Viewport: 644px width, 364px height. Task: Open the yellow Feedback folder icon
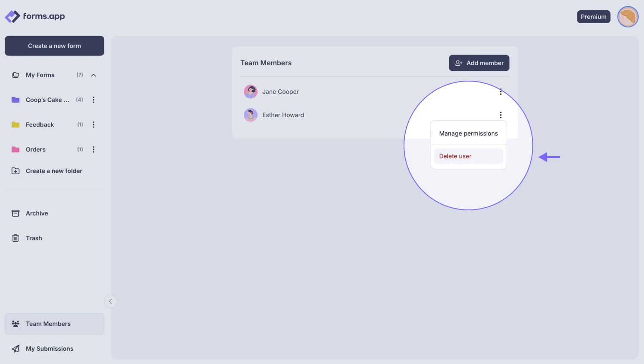coord(15,124)
